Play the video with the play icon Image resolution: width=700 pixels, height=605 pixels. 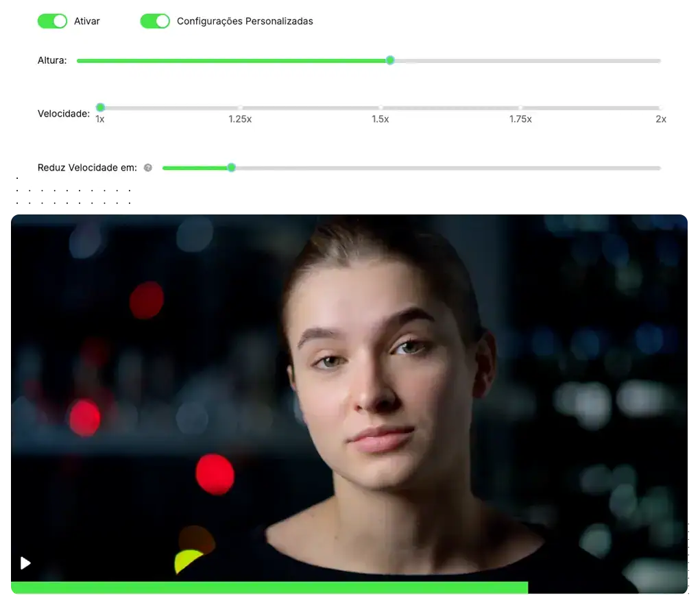(25, 563)
